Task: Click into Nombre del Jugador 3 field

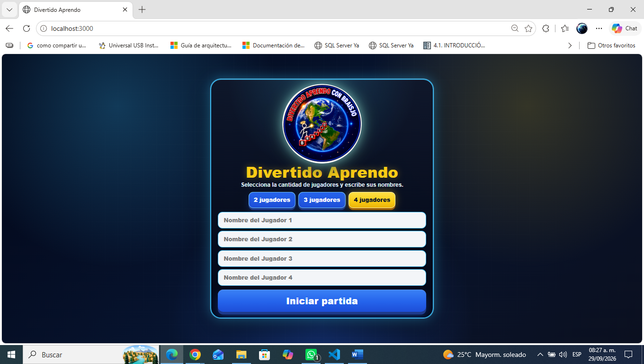Action: [x=322, y=258]
